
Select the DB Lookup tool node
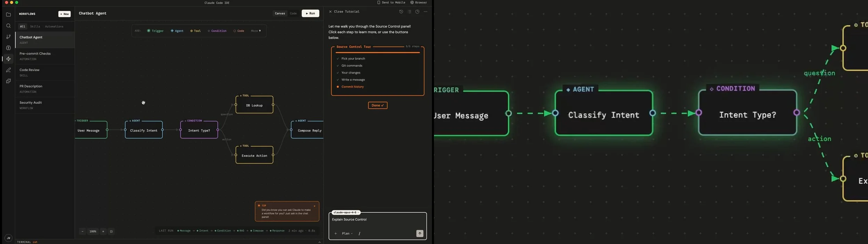254,105
